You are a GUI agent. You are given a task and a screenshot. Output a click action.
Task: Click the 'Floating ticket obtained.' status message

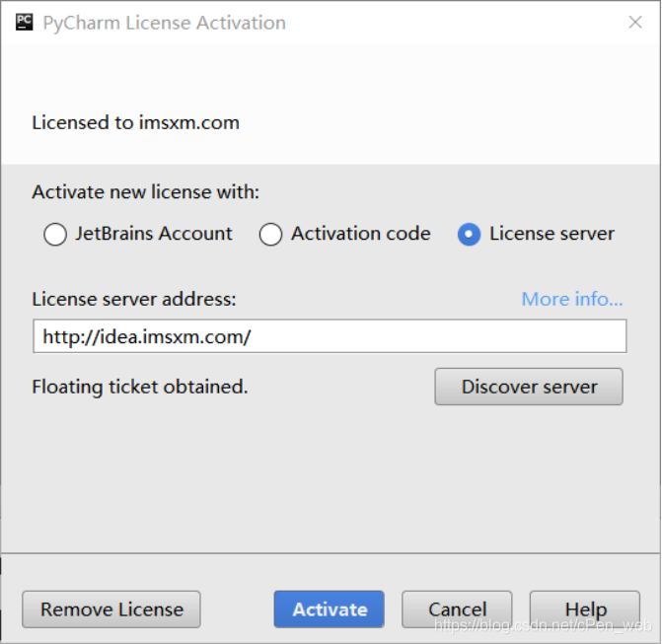(x=139, y=387)
